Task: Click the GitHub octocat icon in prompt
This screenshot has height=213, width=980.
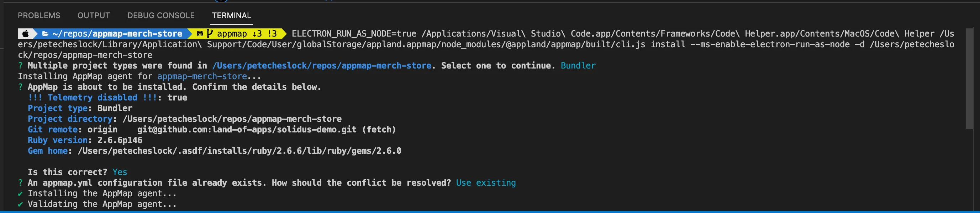Action: click(199, 33)
